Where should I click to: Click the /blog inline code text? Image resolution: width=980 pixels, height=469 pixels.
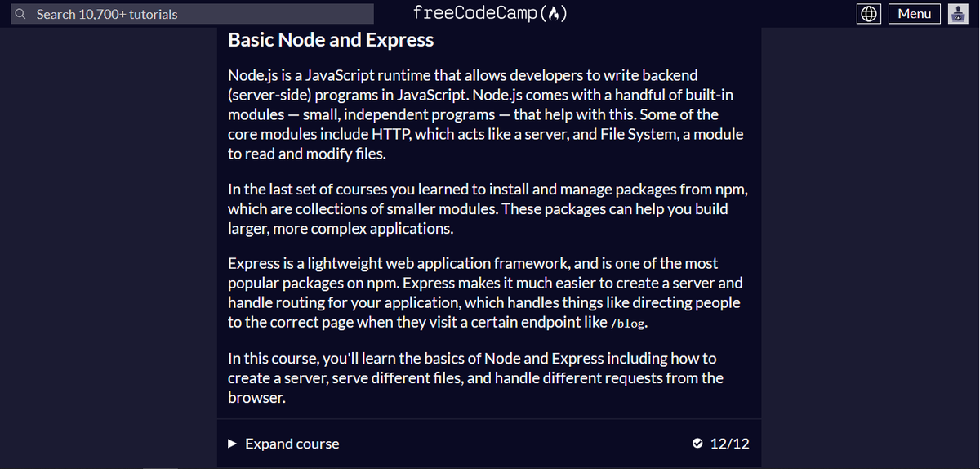click(628, 323)
